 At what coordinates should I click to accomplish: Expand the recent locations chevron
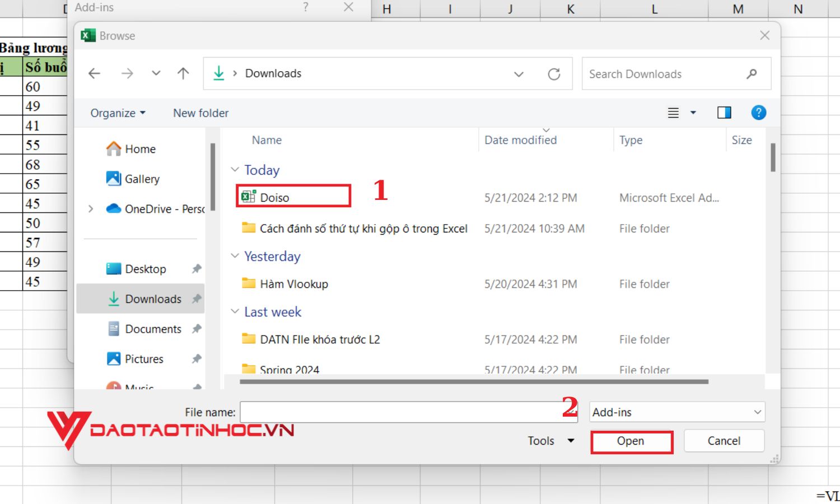pyautogui.click(x=156, y=73)
